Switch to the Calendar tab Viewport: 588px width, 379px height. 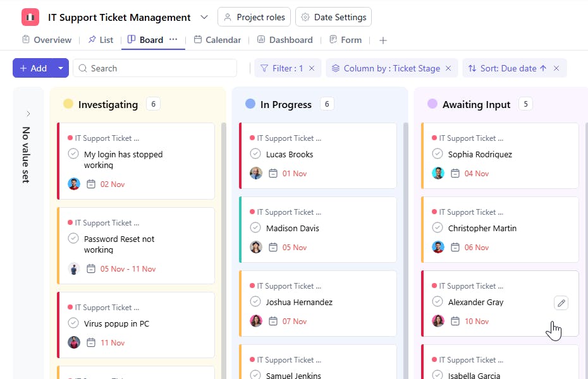click(217, 40)
